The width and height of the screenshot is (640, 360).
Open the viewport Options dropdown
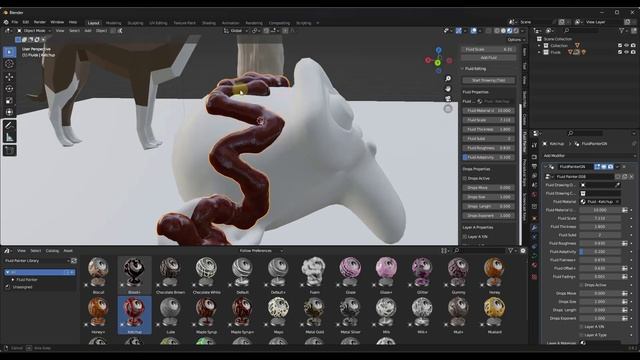(516, 40)
